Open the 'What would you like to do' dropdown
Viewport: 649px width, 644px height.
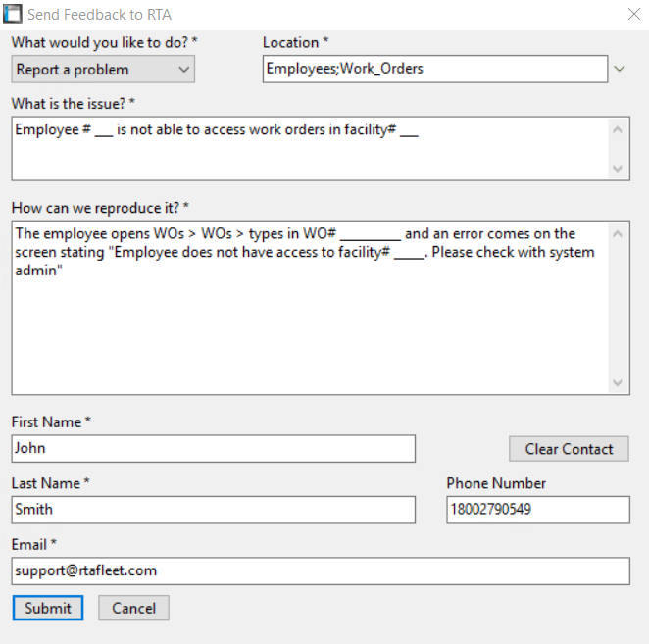pos(103,70)
